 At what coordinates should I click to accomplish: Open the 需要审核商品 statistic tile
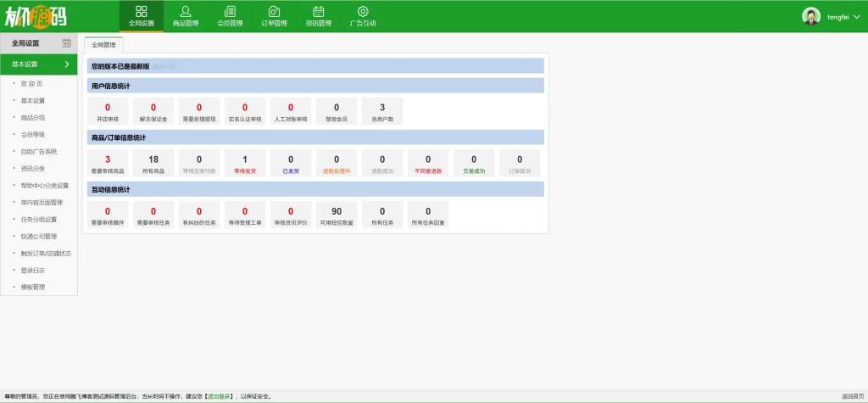(108, 163)
